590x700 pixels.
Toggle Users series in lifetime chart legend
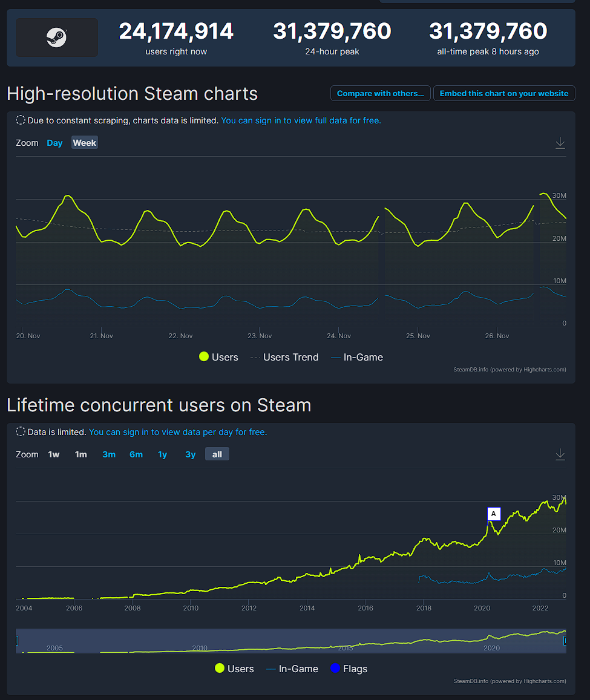click(234, 669)
